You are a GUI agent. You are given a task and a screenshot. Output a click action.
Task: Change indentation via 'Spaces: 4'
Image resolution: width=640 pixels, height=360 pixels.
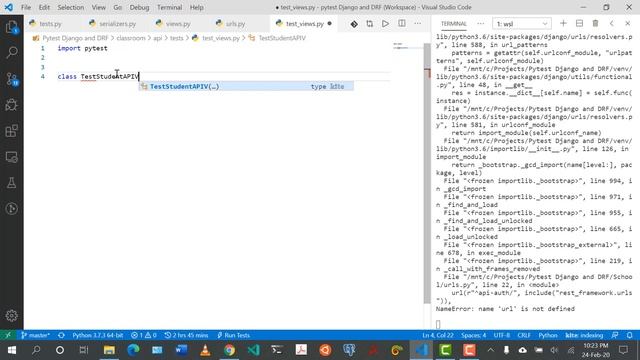[x=473, y=335]
